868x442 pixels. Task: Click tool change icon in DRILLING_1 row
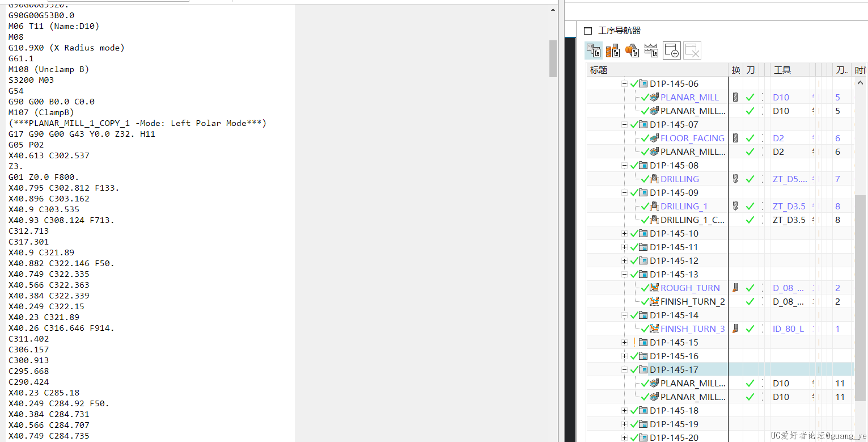735,206
